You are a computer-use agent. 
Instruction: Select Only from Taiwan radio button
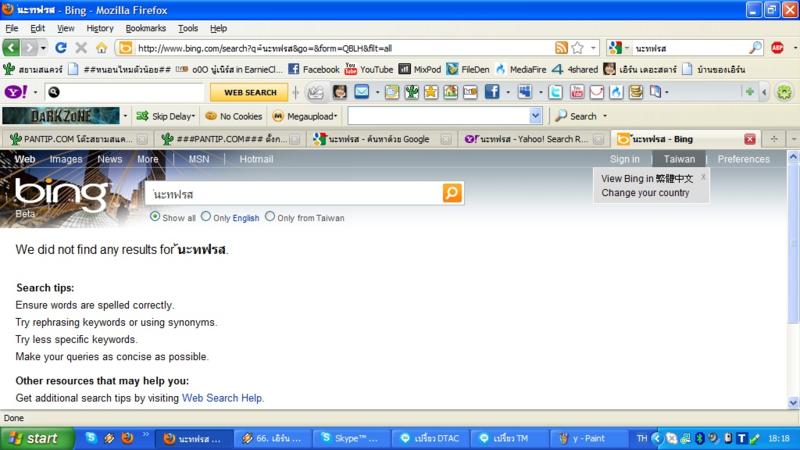pyautogui.click(x=270, y=216)
